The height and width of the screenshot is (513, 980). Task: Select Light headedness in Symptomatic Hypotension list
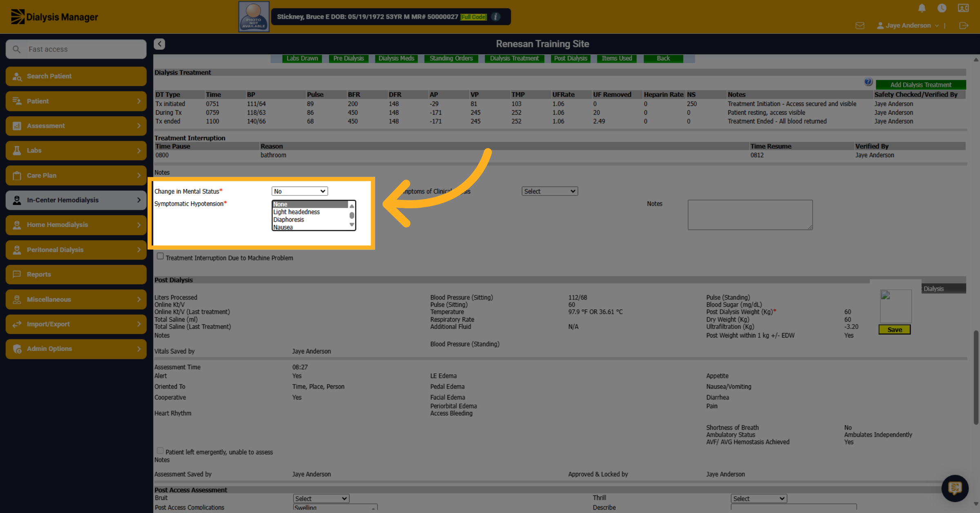point(296,212)
